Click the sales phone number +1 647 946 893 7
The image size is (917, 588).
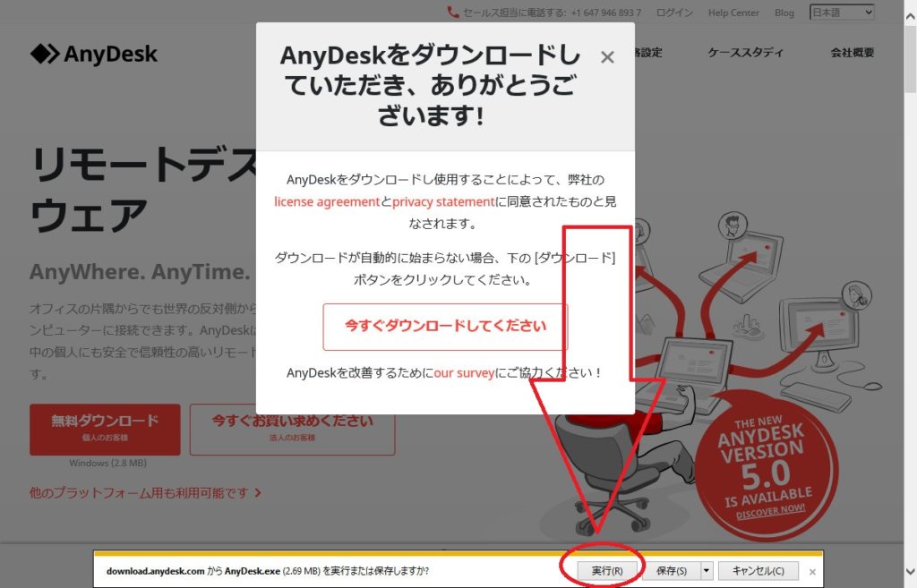(604, 13)
